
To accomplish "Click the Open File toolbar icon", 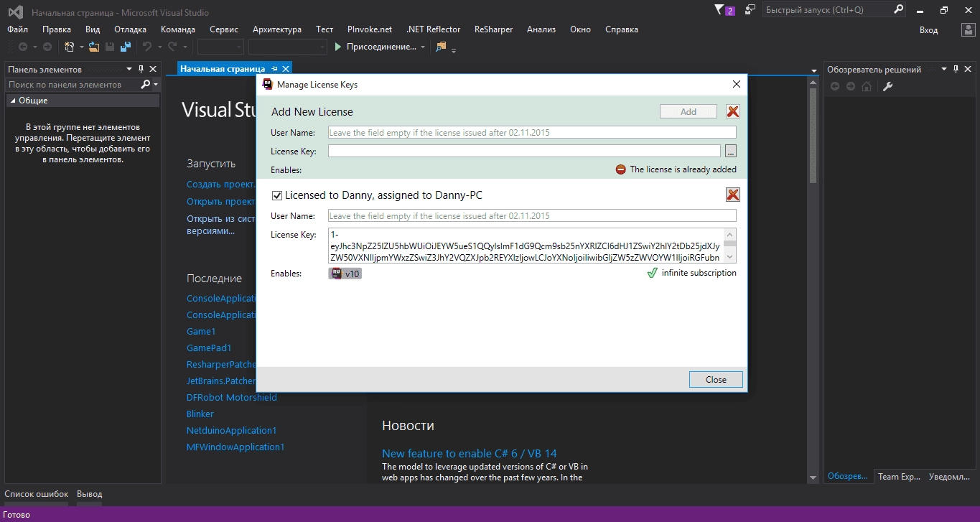I will (94, 47).
